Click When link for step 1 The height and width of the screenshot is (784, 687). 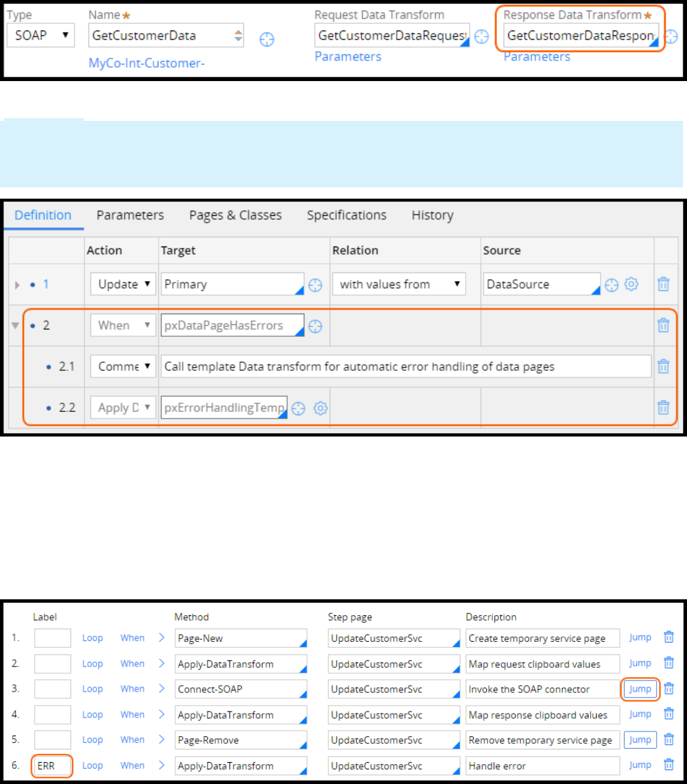coord(132,638)
